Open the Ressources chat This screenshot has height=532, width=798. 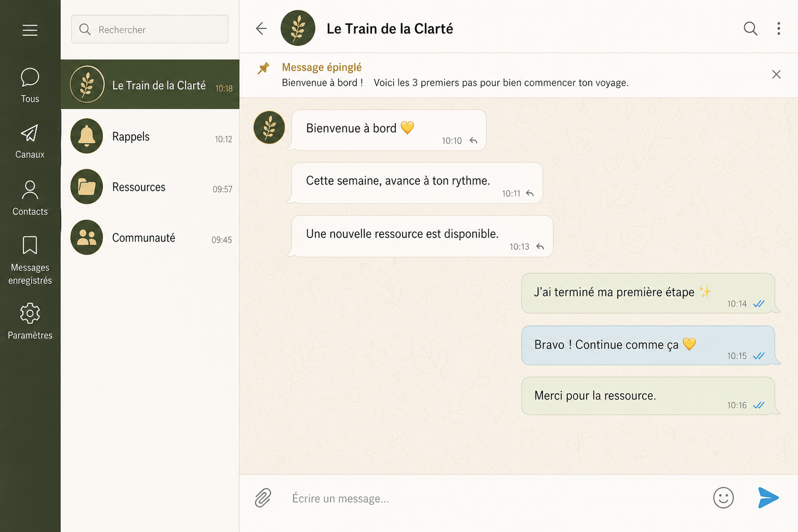150,187
